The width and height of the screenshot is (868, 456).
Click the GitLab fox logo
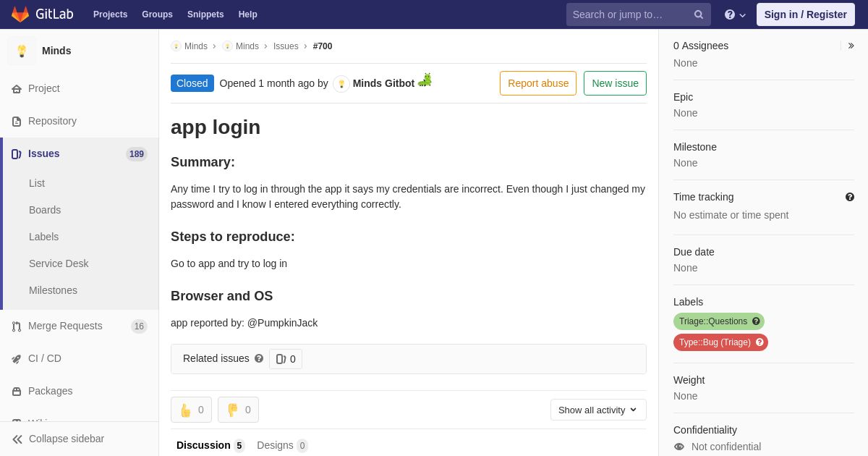click(x=20, y=14)
